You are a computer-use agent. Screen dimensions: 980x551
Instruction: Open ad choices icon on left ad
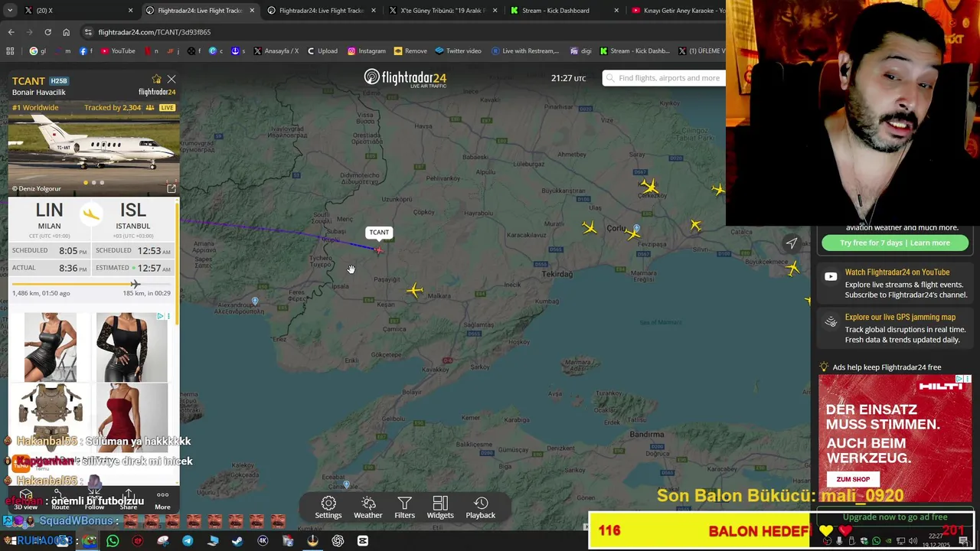(x=160, y=316)
